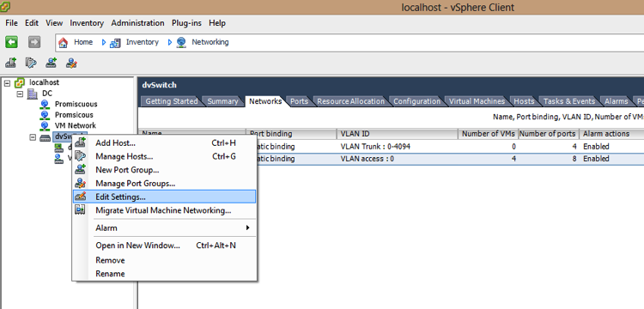Sort by Number of ports column header

point(549,134)
